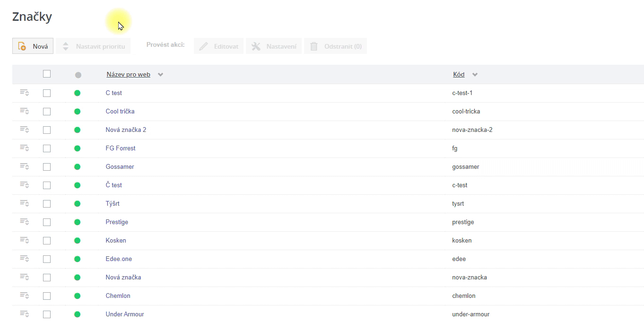The height and width of the screenshot is (331, 644).
Task: Click the Nastavit prioritu toolbar item
Action: tap(93, 46)
